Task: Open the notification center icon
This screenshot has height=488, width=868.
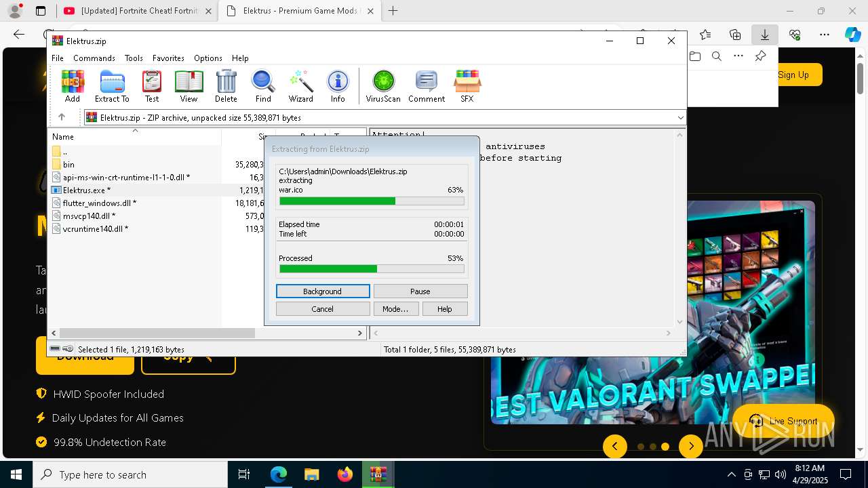Action: (x=846, y=474)
